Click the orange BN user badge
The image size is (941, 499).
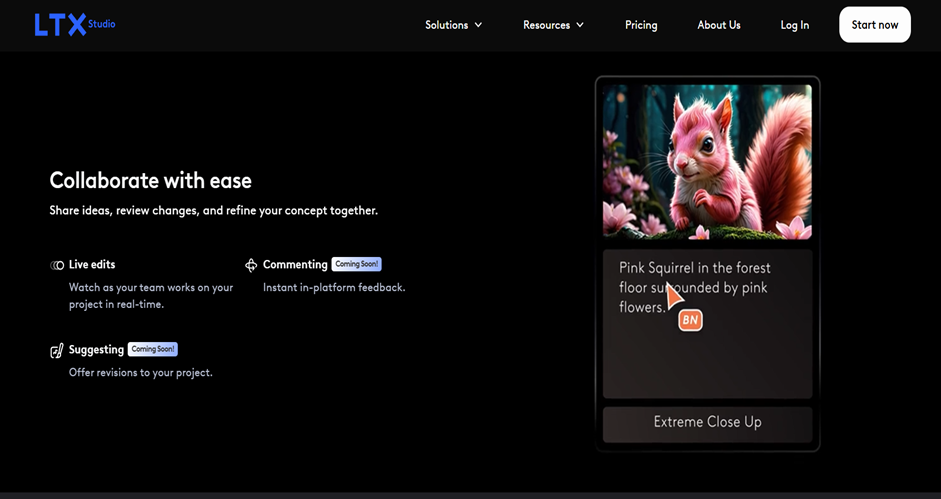(690, 320)
